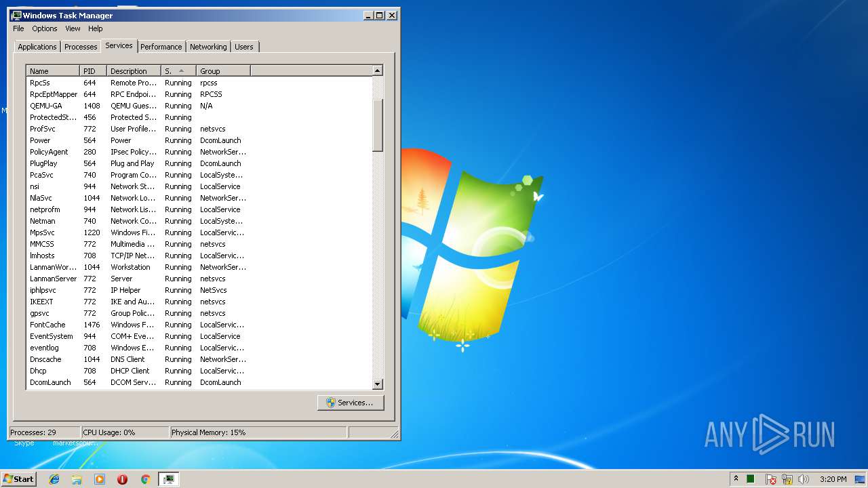
Task: Select the PolicyAgent service row
Action: 199,152
